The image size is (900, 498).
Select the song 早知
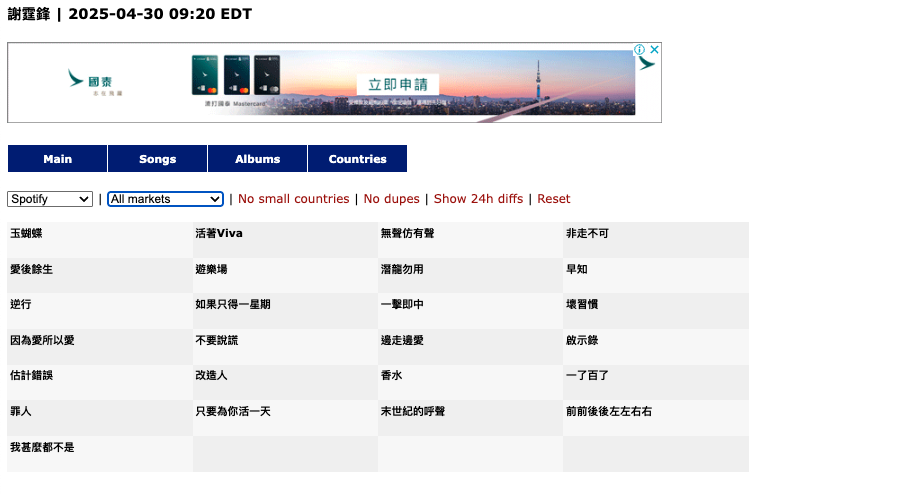577,269
